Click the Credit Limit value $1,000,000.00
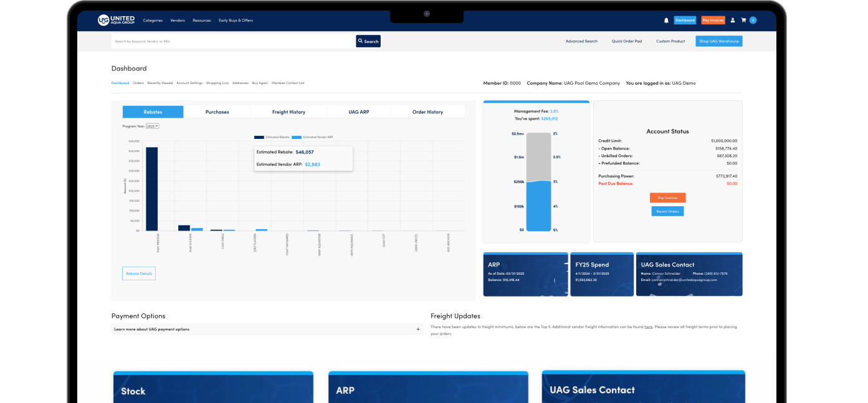868x403 pixels. tap(723, 141)
